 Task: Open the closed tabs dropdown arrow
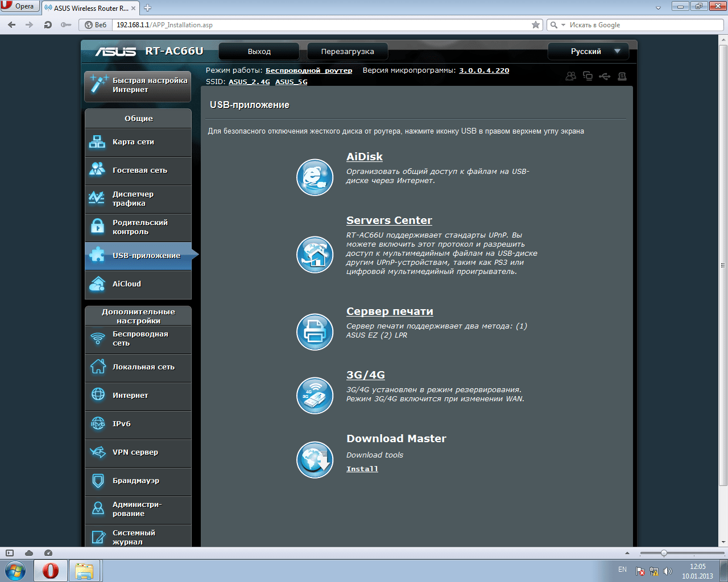click(x=659, y=8)
